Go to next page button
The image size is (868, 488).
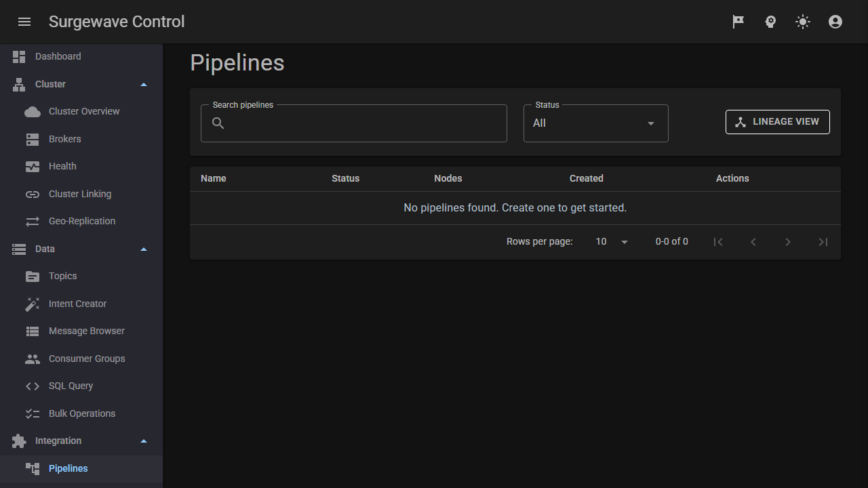coord(788,242)
